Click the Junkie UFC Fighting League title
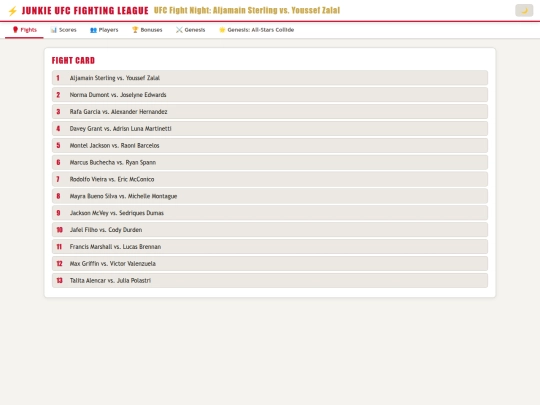The height and width of the screenshot is (405, 540). point(85,11)
